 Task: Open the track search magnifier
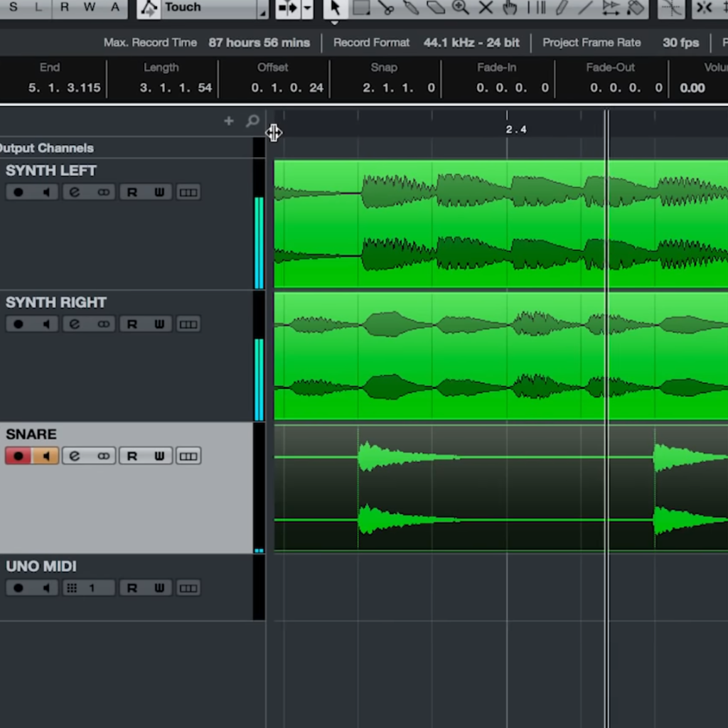coord(252,121)
